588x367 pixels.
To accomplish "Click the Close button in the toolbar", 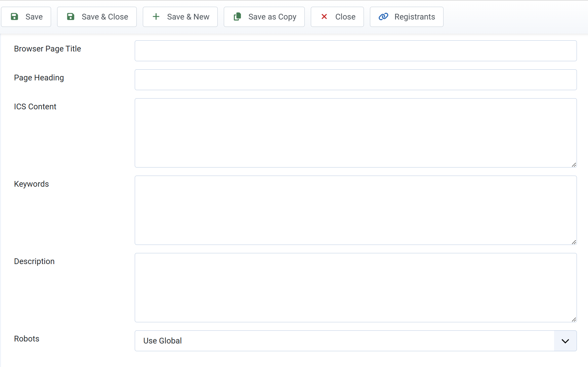I will click(x=337, y=17).
